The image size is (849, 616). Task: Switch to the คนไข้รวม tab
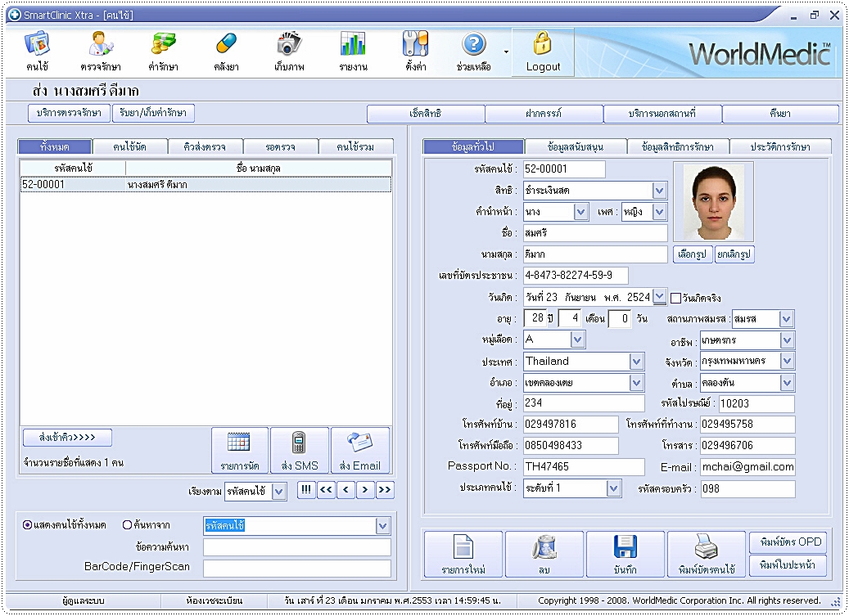(356, 146)
